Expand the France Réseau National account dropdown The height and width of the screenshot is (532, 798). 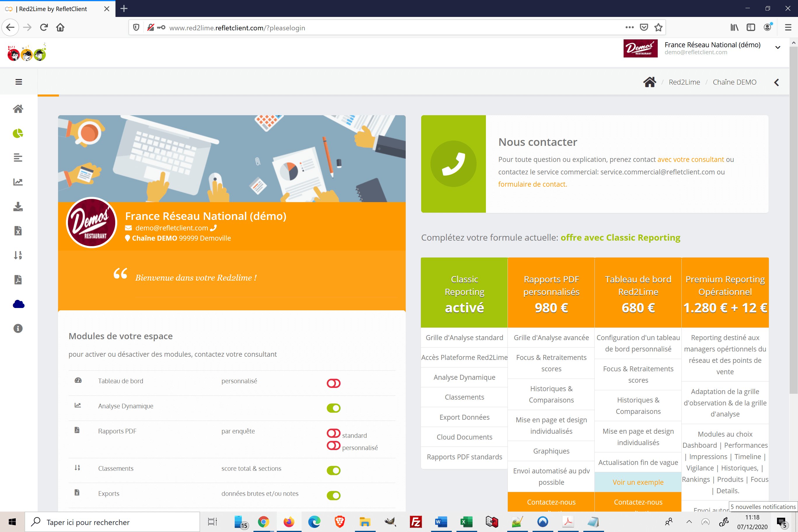pyautogui.click(x=778, y=48)
